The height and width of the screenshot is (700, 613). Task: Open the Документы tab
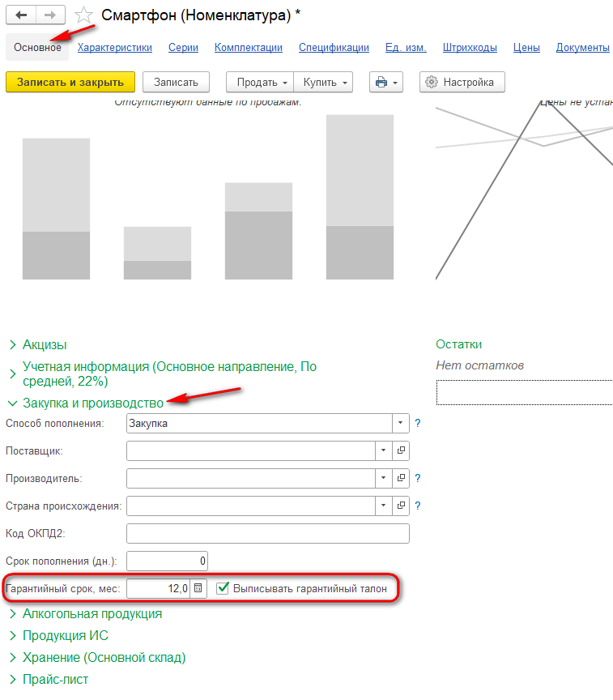coord(583,47)
